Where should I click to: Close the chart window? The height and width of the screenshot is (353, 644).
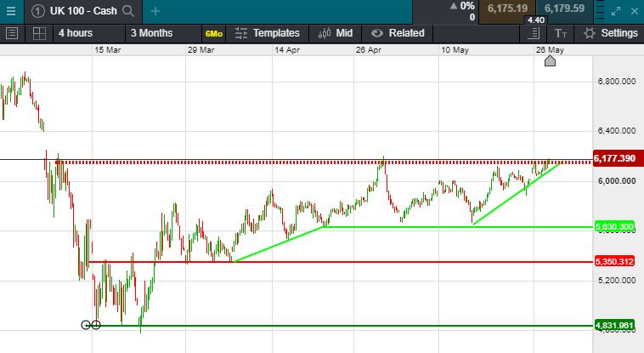point(635,12)
